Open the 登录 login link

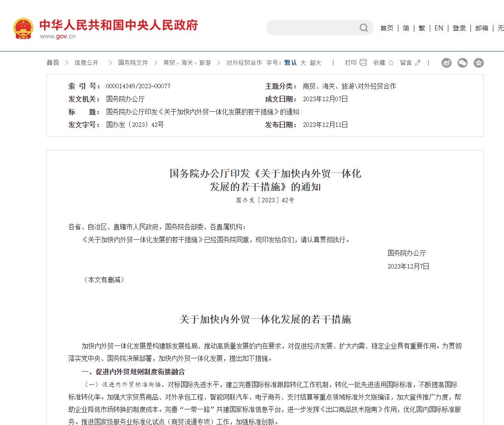coord(459,28)
